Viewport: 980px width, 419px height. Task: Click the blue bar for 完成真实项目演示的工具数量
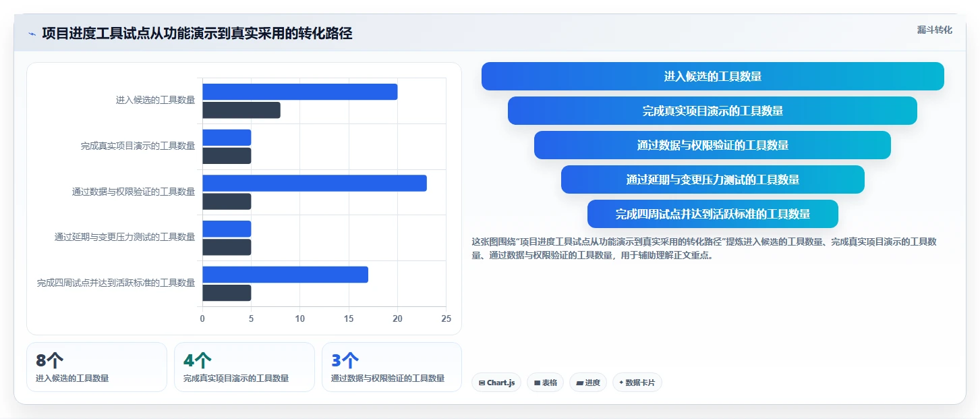[227, 138]
